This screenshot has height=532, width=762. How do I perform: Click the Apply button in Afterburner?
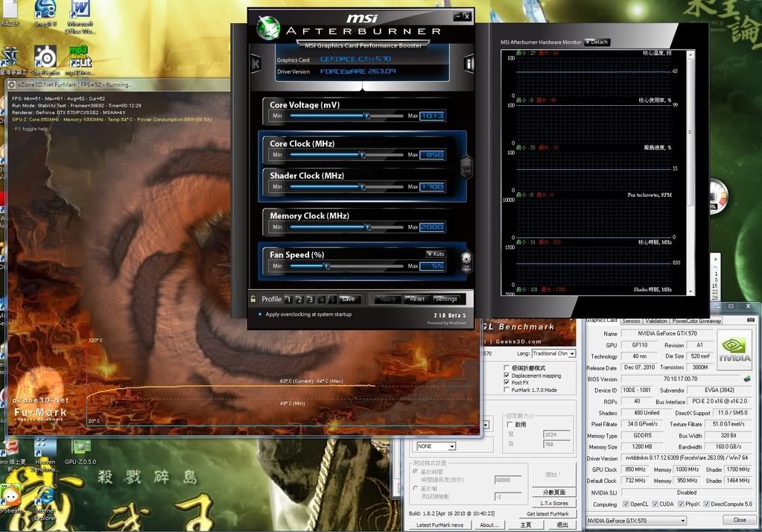tap(388, 299)
